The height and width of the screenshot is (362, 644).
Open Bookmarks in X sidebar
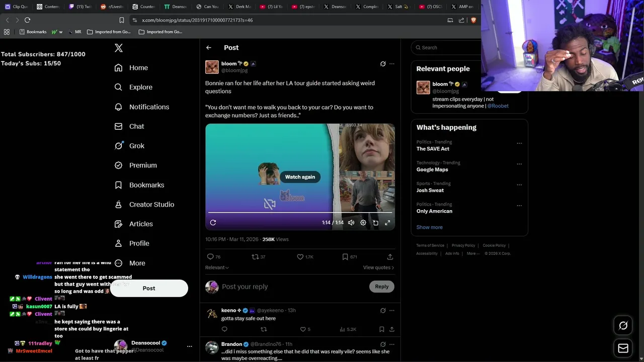pos(139,185)
